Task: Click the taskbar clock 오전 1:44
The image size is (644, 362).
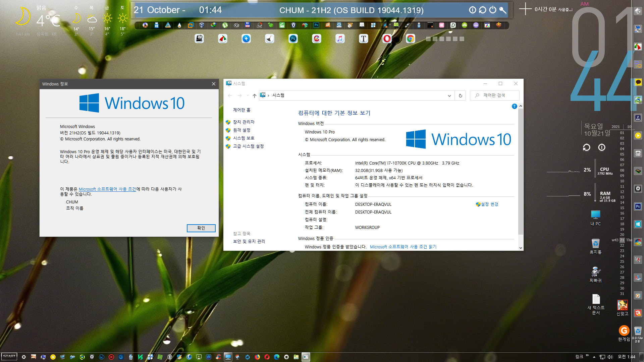Action: 627,357
